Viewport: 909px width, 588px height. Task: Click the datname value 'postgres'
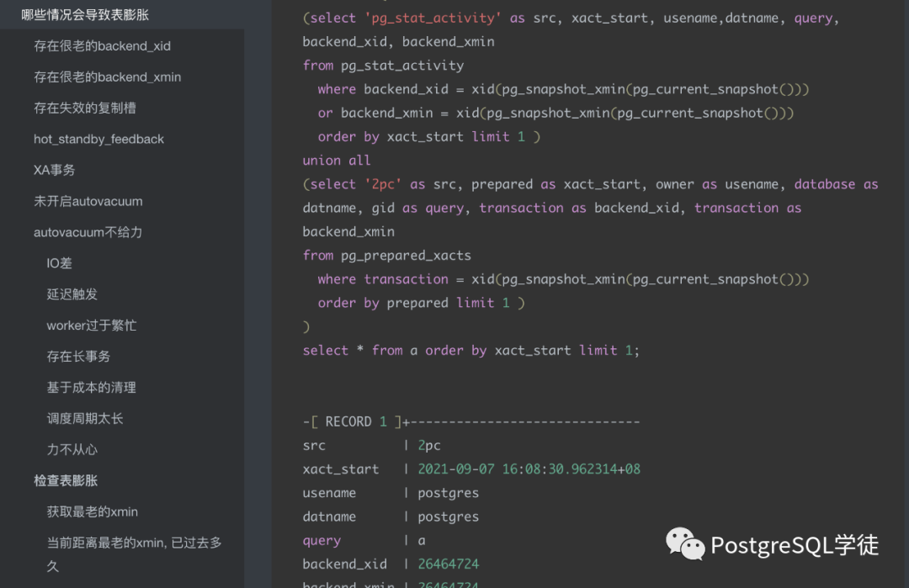(x=448, y=516)
